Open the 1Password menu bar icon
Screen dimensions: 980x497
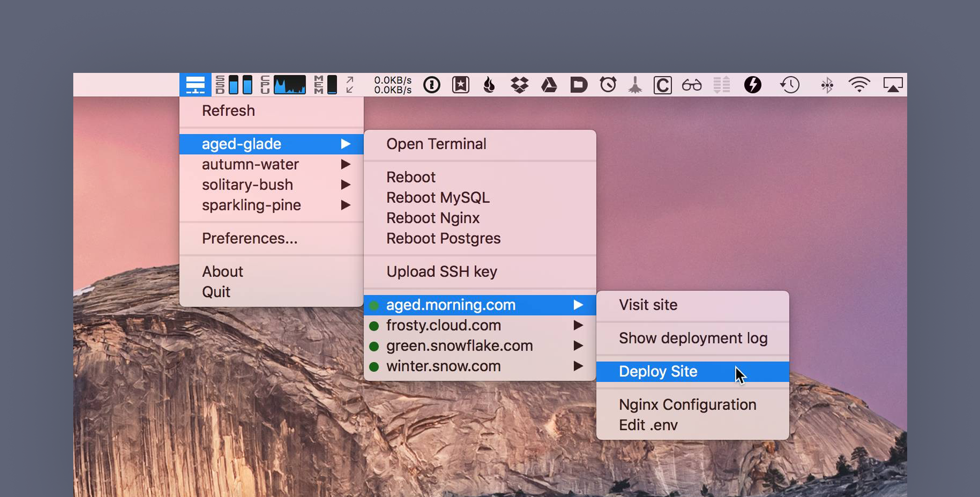click(x=432, y=84)
